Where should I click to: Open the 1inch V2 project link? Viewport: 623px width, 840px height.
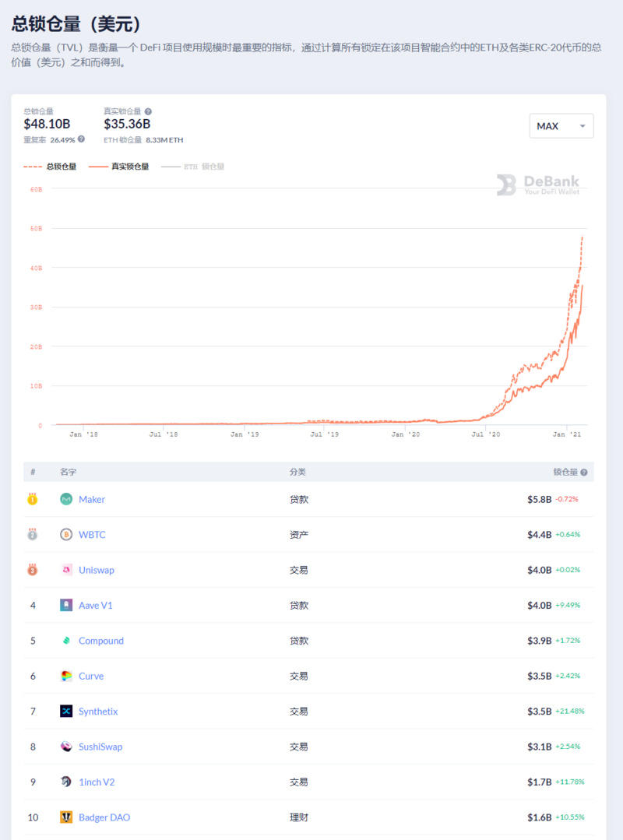click(97, 782)
